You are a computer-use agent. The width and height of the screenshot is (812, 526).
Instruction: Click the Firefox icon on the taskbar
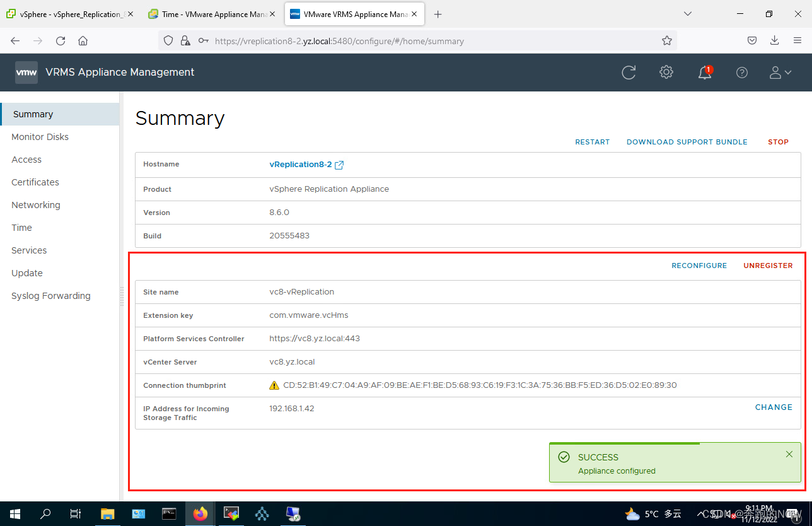click(200, 514)
